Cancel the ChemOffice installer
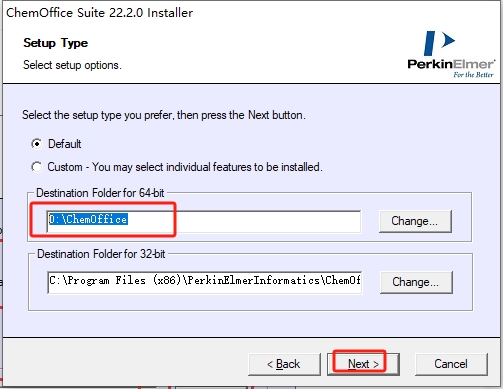 (451, 364)
